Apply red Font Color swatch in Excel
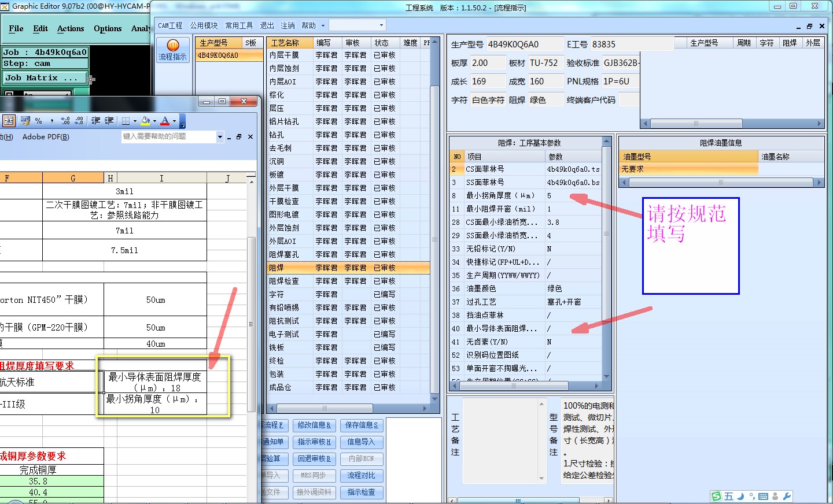 165,121
